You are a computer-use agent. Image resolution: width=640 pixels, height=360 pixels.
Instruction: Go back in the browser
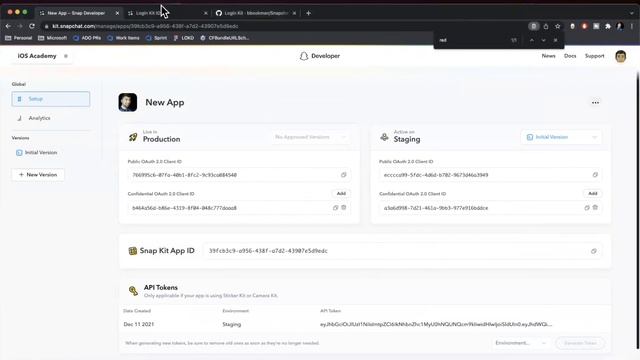click(8, 26)
